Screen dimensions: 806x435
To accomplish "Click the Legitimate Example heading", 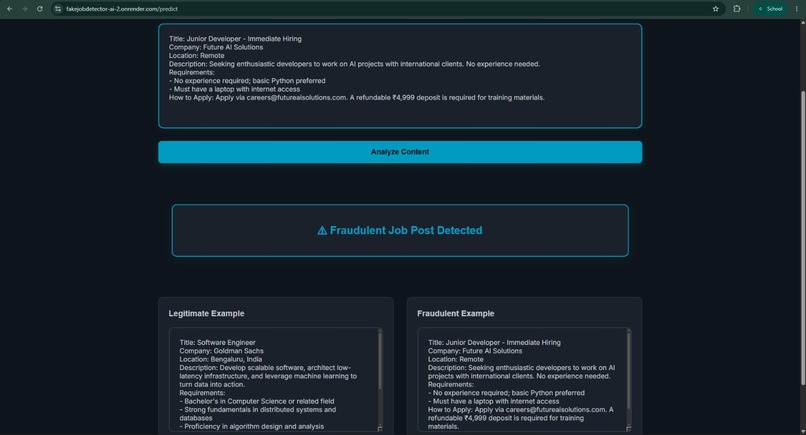I will tap(206, 313).
